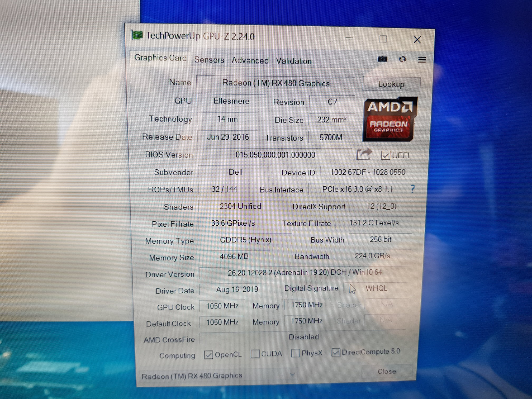Click Bandwidth value 224.0 GB/s

coord(372,256)
